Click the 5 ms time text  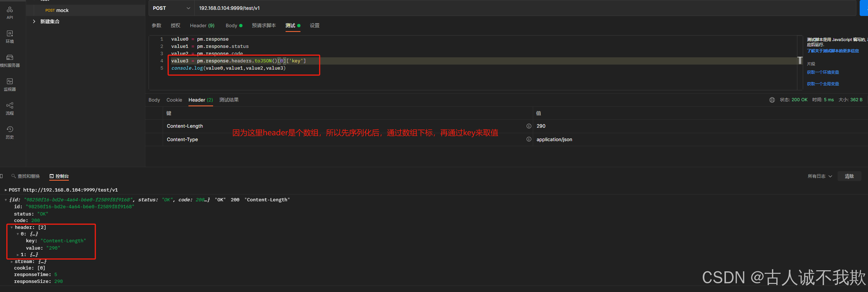829,100
